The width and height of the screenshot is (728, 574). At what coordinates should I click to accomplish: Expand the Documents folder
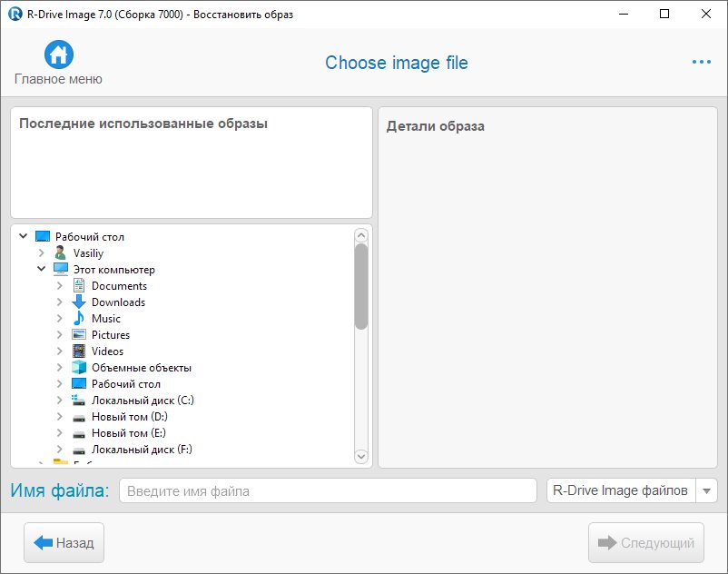[x=59, y=285]
